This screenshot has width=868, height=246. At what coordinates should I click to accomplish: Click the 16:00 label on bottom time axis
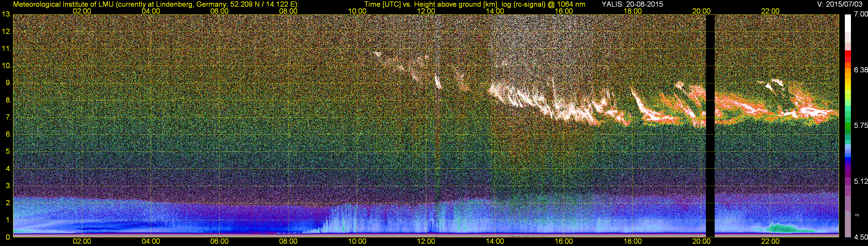point(564,241)
